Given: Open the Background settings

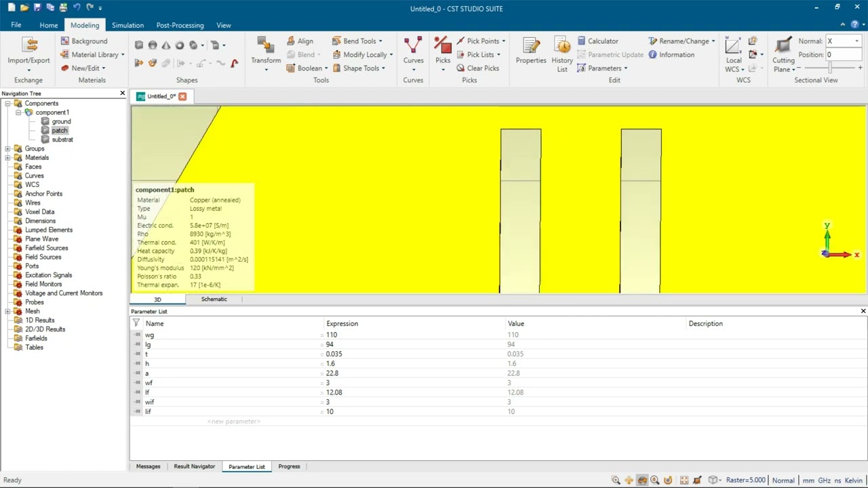Looking at the screenshot, I should pos(83,41).
